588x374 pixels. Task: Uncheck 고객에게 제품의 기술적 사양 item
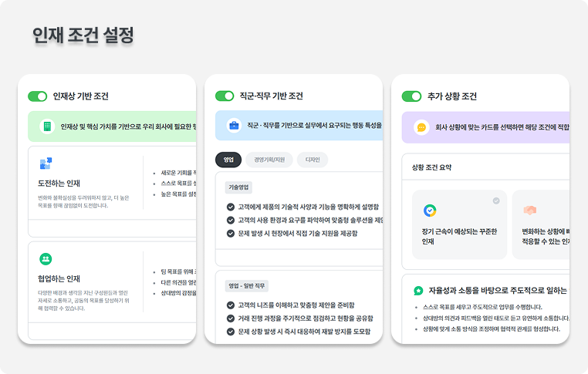pyautogui.click(x=231, y=207)
